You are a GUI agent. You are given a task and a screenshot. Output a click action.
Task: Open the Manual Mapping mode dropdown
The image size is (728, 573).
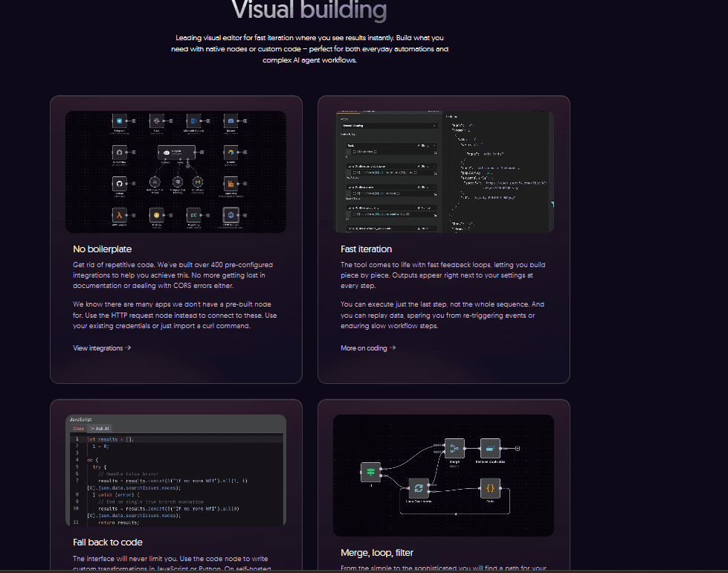pyautogui.click(x=387, y=126)
